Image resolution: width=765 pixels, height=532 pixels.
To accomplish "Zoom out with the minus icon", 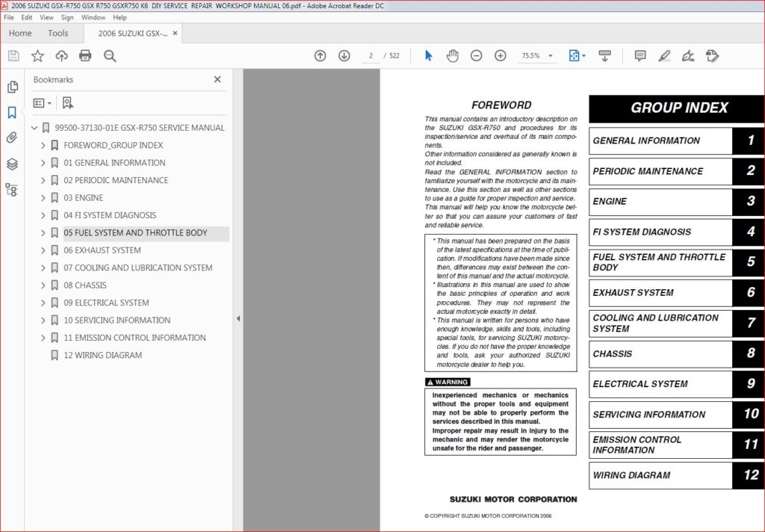I will pos(476,55).
